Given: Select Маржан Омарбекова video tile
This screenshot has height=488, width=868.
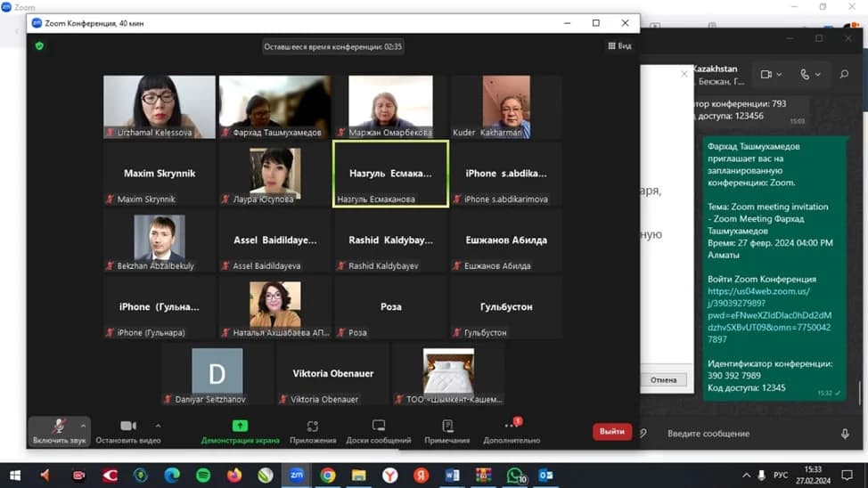Looking at the screenshot, I should [x=391, y=107].
